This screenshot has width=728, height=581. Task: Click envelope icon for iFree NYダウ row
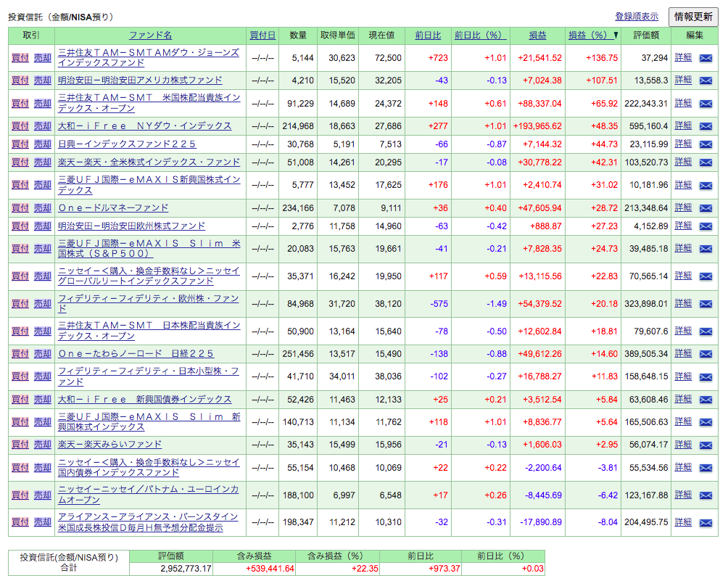click(706, 126)
